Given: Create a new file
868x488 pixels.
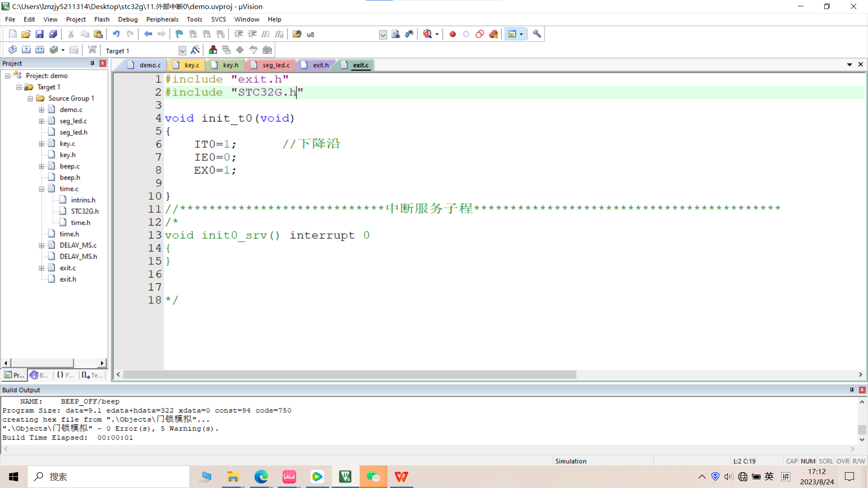Looking at the screenshot, I should click(13, 34).
